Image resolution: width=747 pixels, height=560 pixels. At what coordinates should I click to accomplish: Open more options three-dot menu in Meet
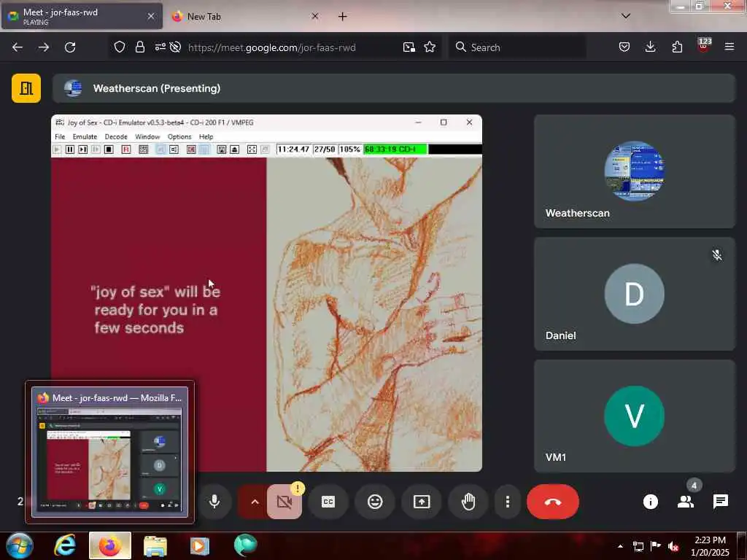tap(508, 502)
